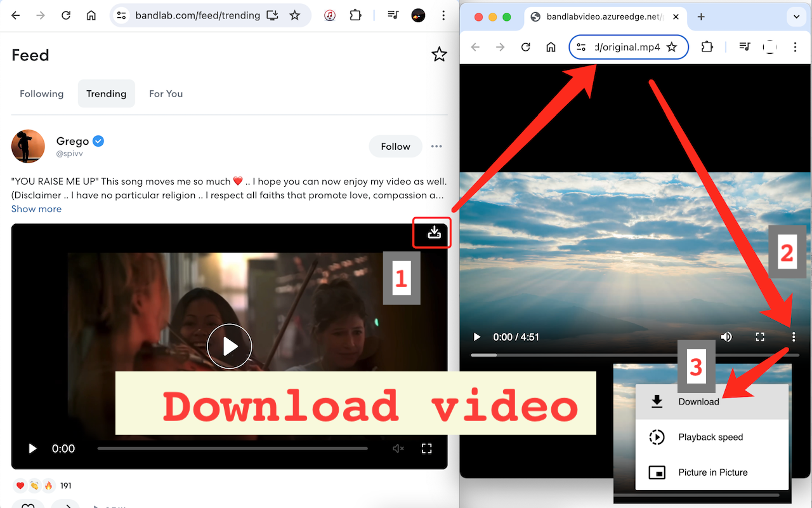Image resolution: width=812 pixels, height=508 pixels.
Task: Open the tab search chevron in the right window
Action: (x=796, y=17)
